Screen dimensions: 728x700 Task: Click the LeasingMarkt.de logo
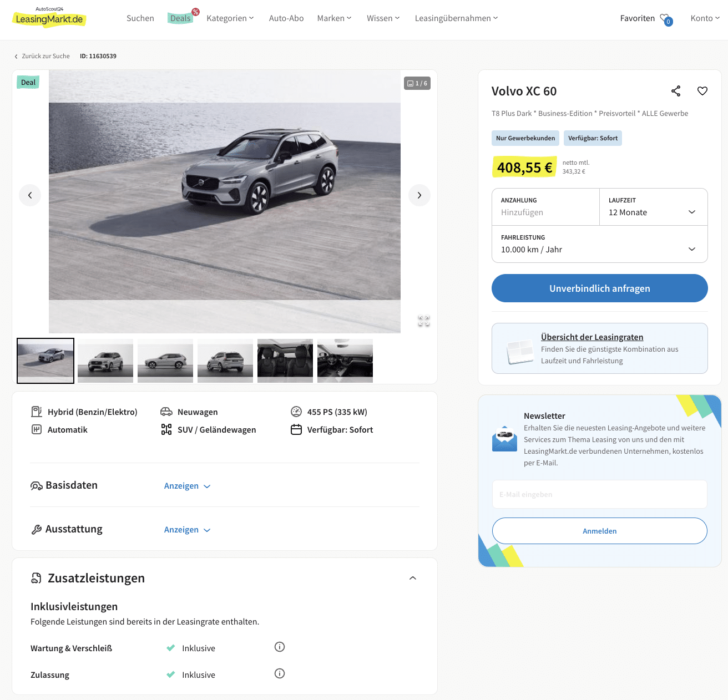coord(49,17)
